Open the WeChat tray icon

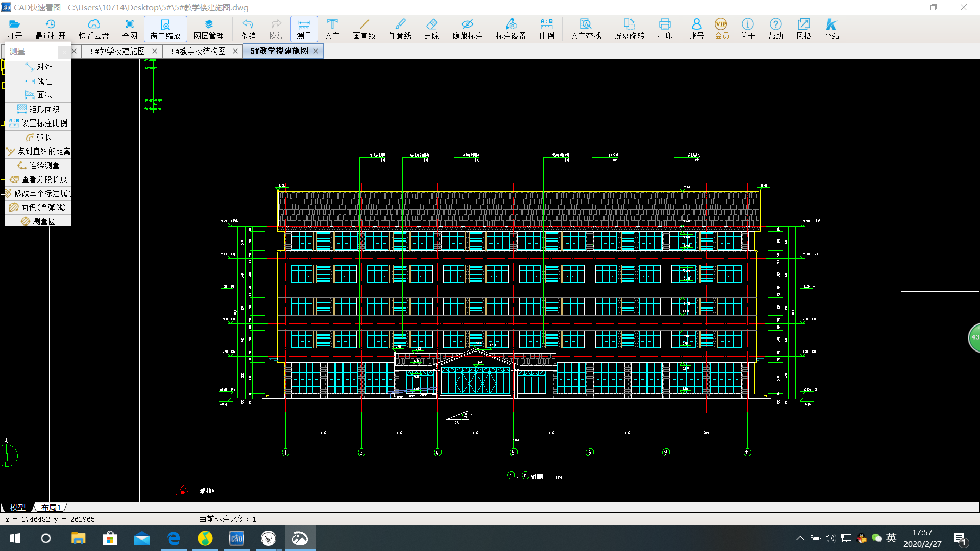[876, 538]
